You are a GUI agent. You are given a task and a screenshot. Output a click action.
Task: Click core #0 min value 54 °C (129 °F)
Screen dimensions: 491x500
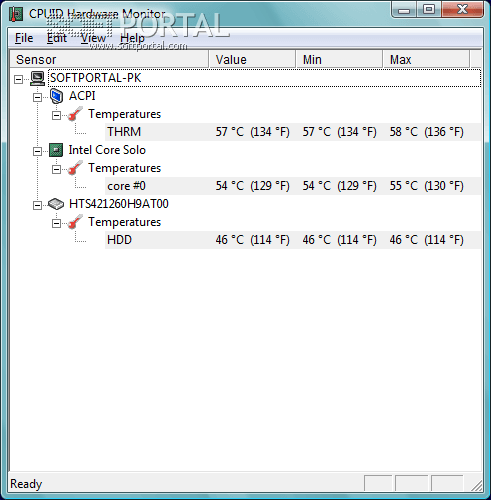tap(339, 186)
